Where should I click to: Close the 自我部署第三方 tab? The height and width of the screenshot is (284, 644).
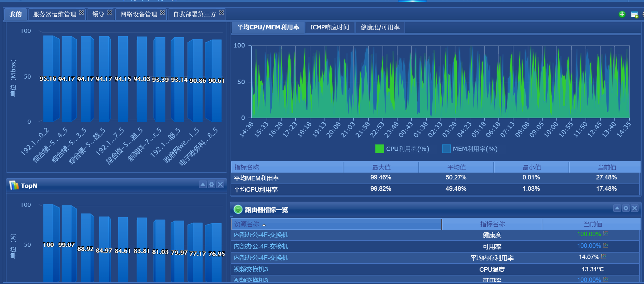point(222,13)
